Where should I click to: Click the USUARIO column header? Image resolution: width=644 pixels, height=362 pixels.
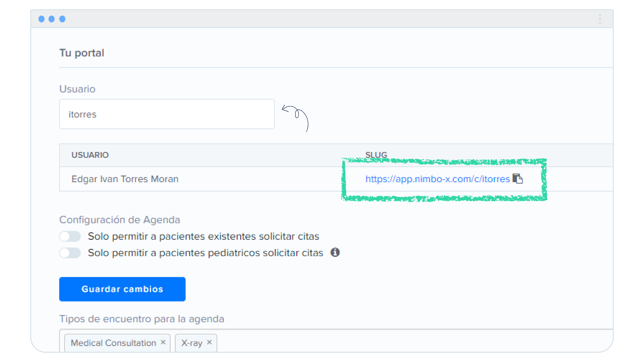point(90,155)
